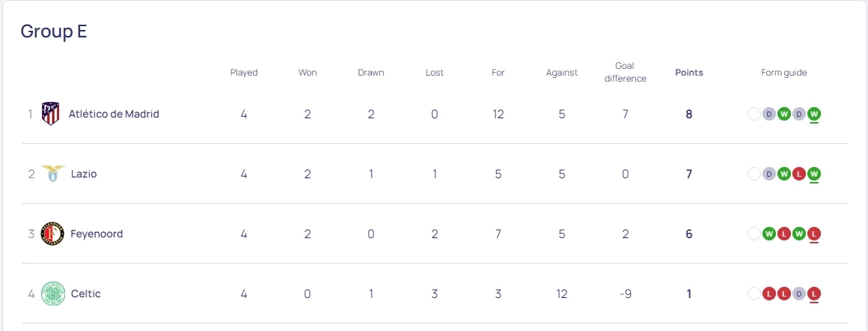Open the Atlético de Madrid team link
Image resolution: width=868 pixels, height=331 pixels.
pos(114,114)
